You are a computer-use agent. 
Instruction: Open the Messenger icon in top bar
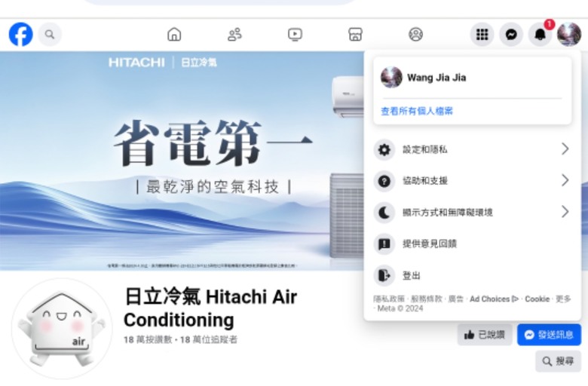tap(511, 35)
